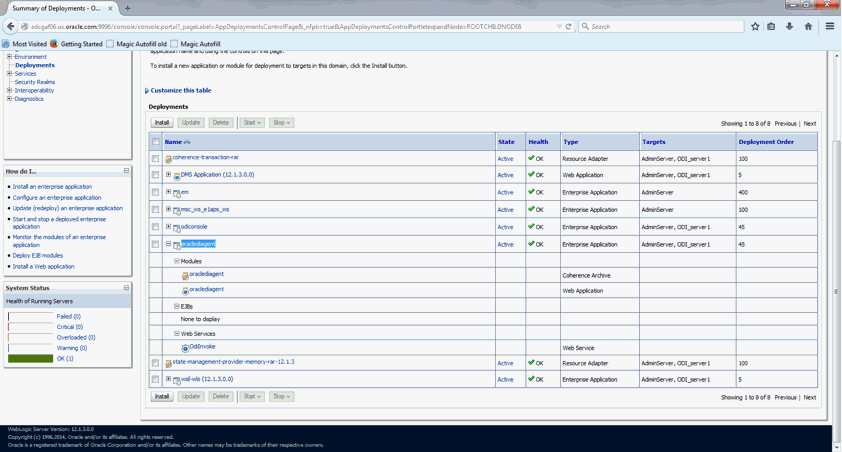The width and height of the screenshot is (842, 452).
Task: Check the oraclediagent row checkbox
Action: [x=155, y=244]
